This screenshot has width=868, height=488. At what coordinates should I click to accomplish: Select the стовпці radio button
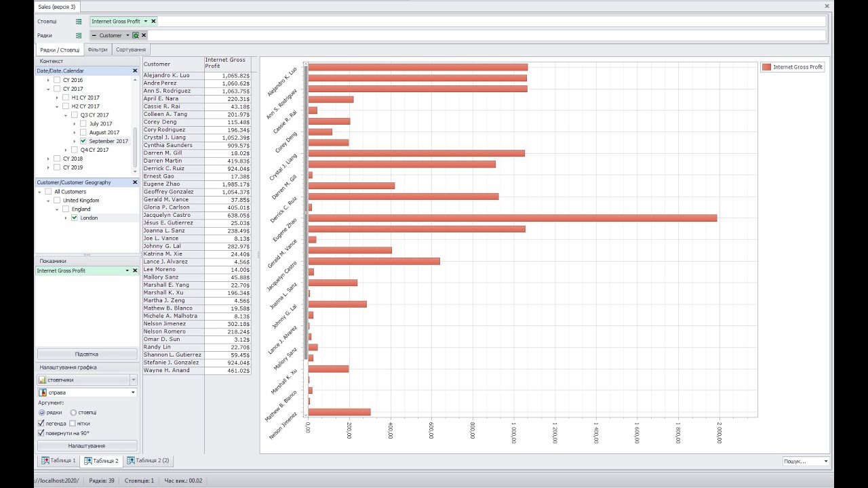click(73, 412)
